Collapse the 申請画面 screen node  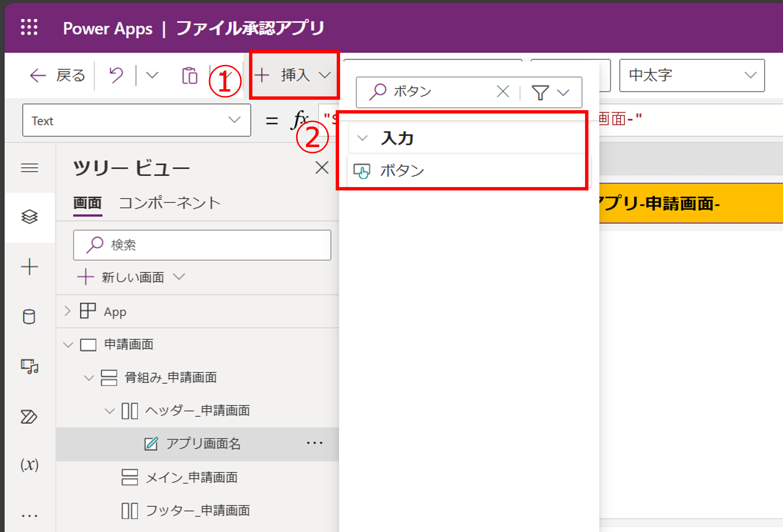[x=68, y=345]
